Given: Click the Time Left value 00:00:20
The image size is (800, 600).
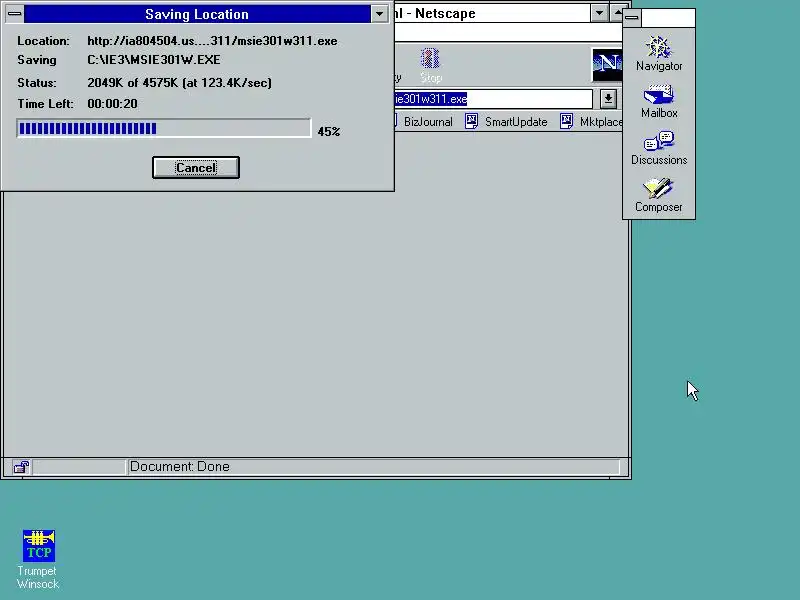Looking at the screenshot, I should pyautogui.click(x=112, y=104).
